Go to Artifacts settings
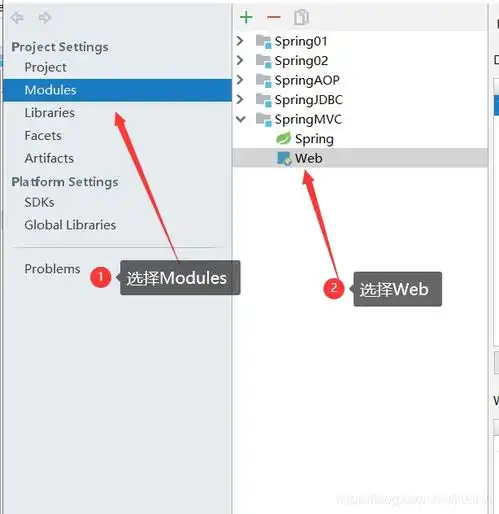 coord(49,158)
